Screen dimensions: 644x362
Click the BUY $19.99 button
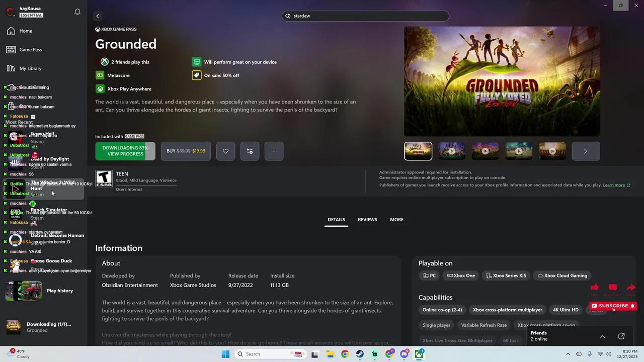(x=186, y=151)
